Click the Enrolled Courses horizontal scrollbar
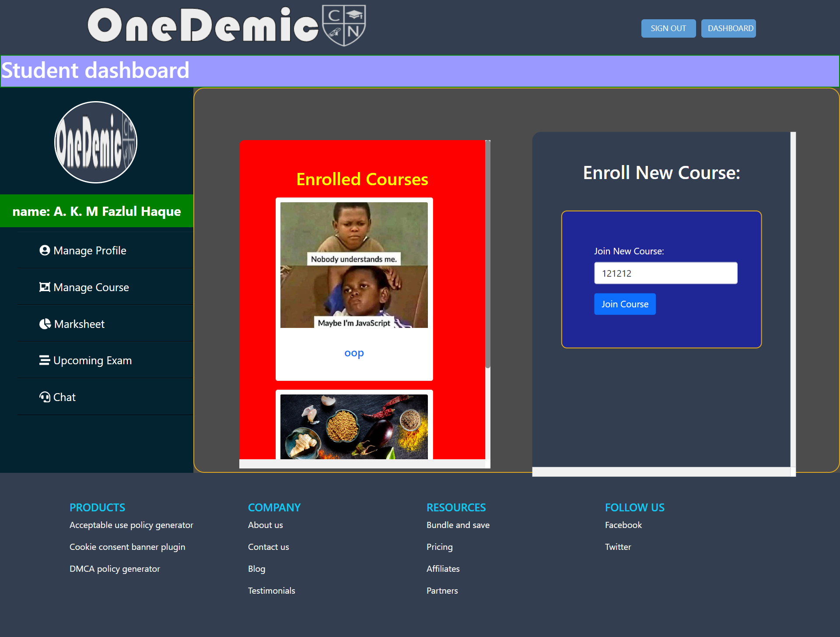Viewport: 840px width, 637px height. tap(362, 464)
